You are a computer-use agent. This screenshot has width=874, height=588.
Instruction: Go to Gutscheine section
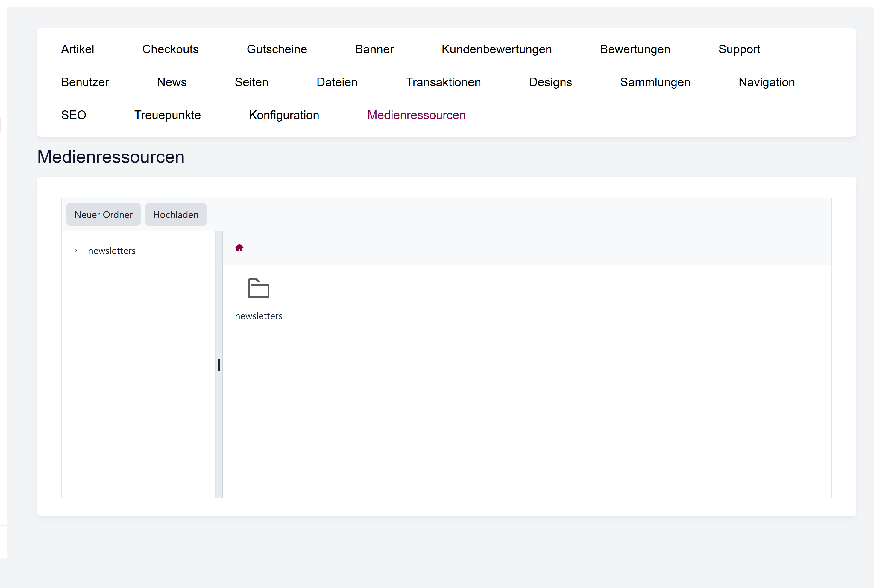click(x=277, y=49)
